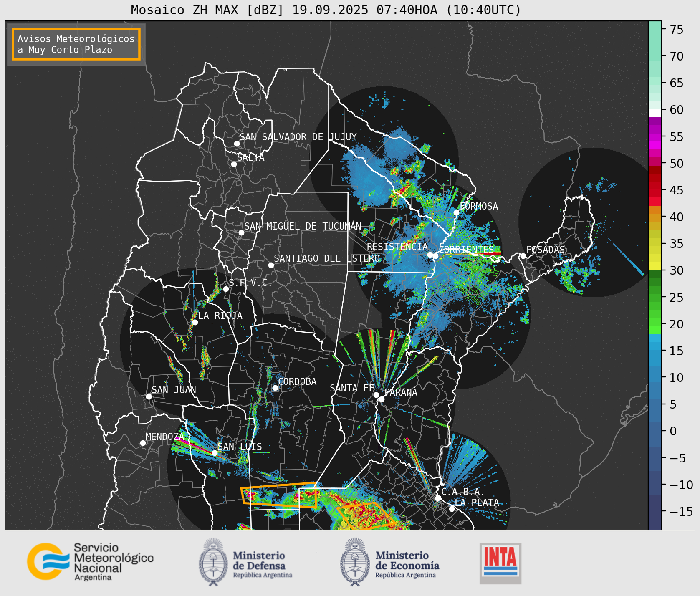700x596 pixels.
Task: Click the SAN LUIS map label
Action: tap(240, 447)
